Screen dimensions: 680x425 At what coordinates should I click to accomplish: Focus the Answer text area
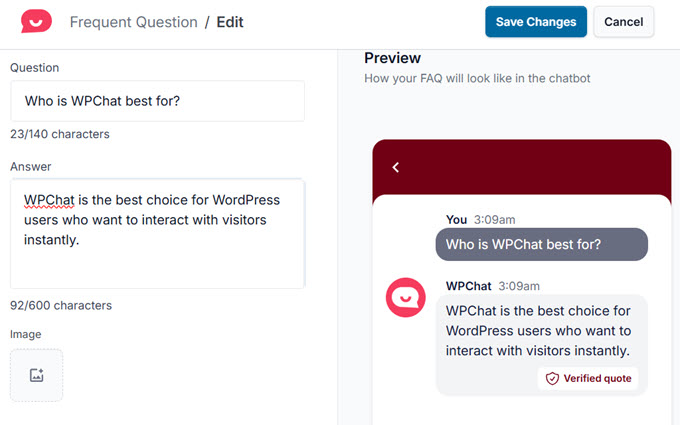[x=157, y=234]
